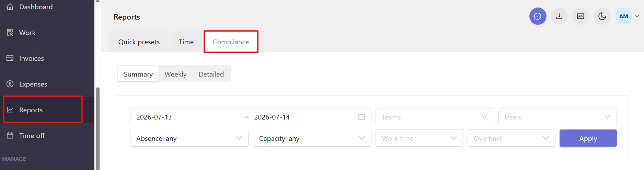Click the download icon in header
The width and height of the screenshot is (644, 170).
559,16
